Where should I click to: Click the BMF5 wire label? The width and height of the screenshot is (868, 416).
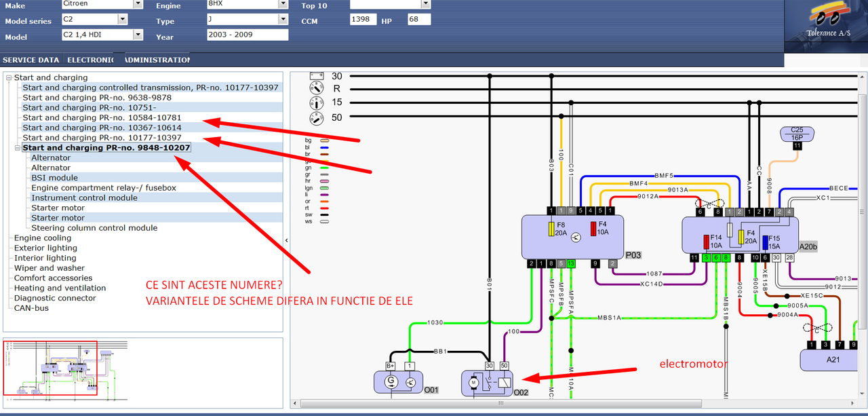coord(663,176)
